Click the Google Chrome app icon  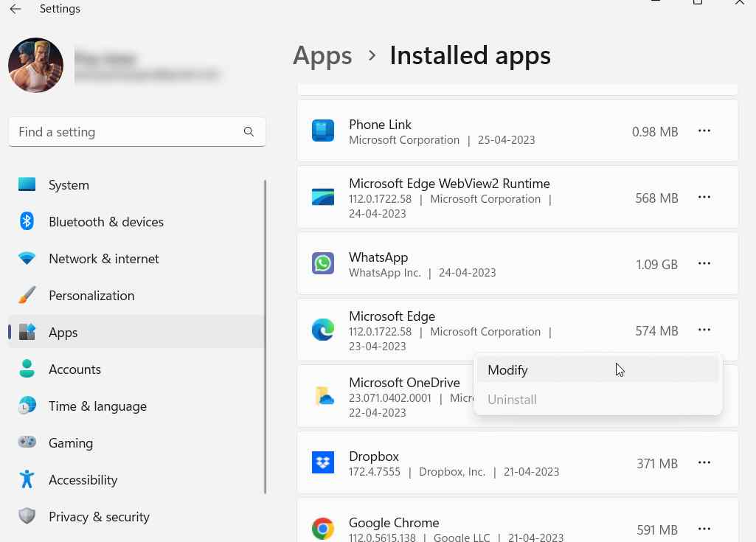(323, 529)
